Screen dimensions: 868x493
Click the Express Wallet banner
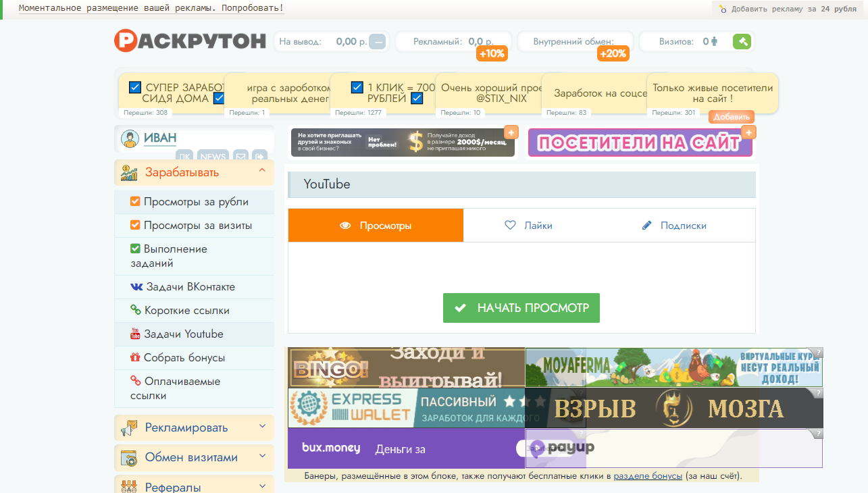[407, 408]
